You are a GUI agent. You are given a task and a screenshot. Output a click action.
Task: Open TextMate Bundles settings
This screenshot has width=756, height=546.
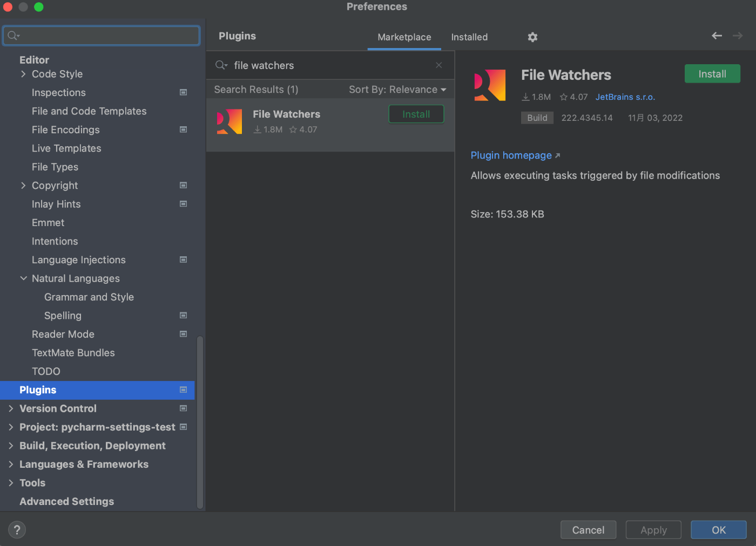click(73, 353)
